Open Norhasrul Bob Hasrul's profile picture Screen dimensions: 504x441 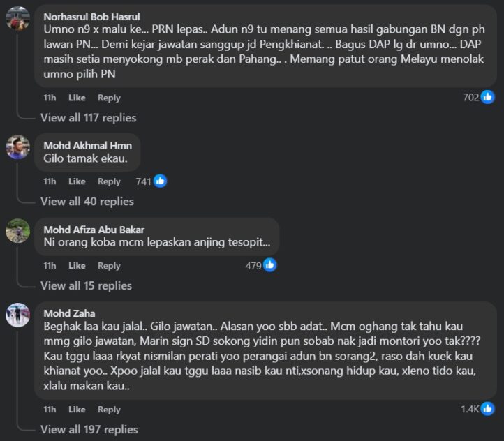(x=17, y=18)
